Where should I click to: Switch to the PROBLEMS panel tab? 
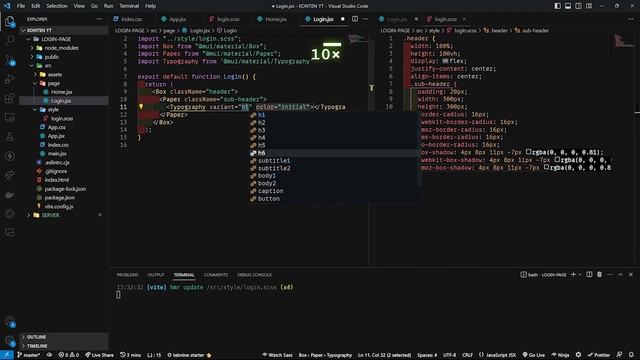coord(127,275)
